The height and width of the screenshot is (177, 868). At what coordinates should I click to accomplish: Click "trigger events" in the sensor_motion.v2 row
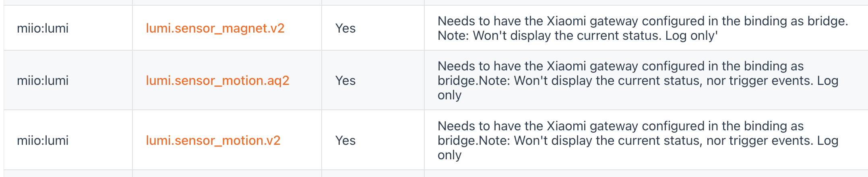(x=769, y=141)
